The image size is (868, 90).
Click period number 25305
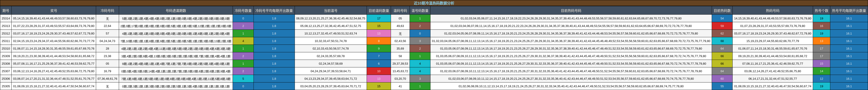point(6,86)
